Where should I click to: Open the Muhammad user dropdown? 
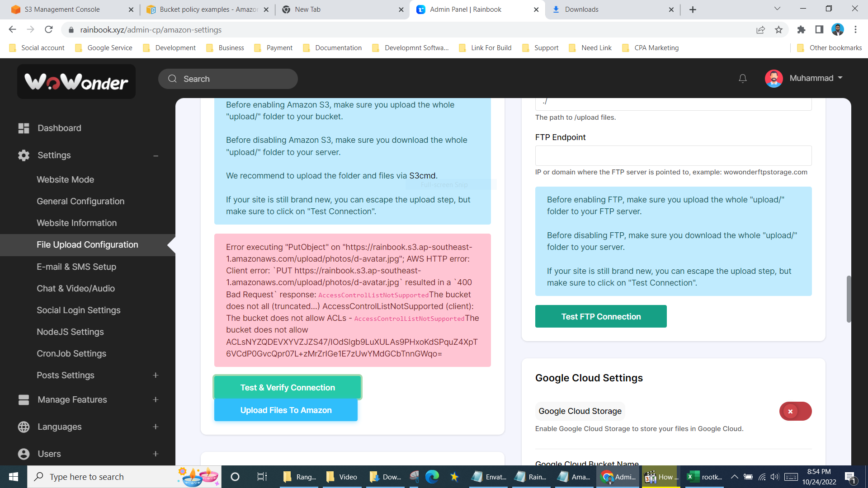tap(816, 78)
